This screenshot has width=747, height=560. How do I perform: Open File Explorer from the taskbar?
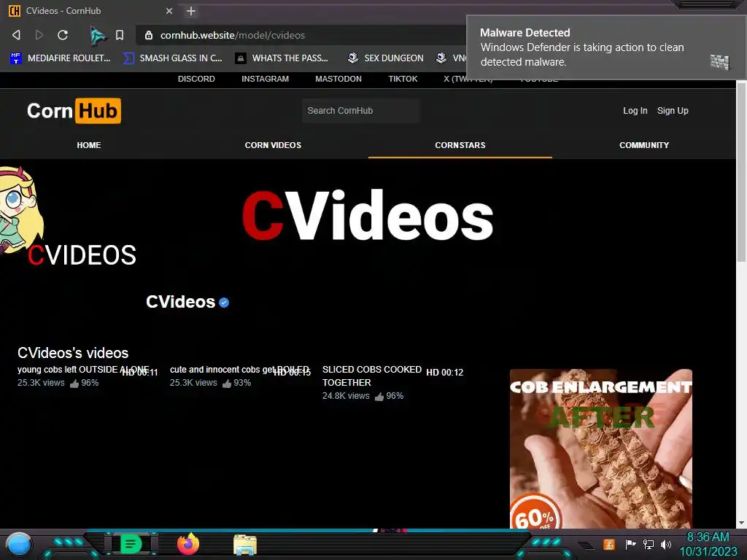coord(245,545)
